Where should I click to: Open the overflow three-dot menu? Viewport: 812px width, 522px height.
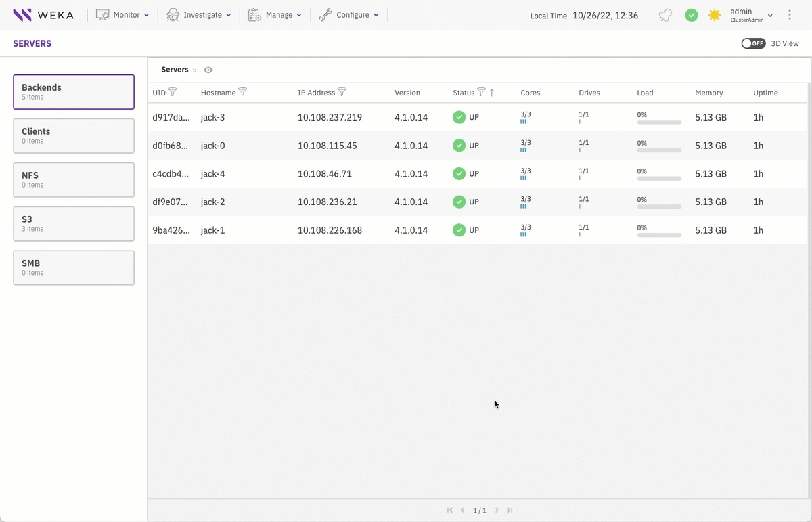pos(790,14)
